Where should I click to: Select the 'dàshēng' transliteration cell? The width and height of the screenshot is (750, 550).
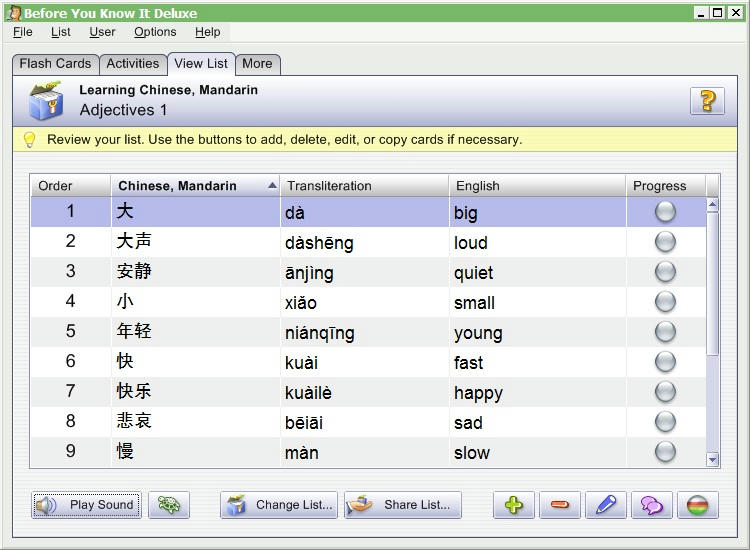364,242
